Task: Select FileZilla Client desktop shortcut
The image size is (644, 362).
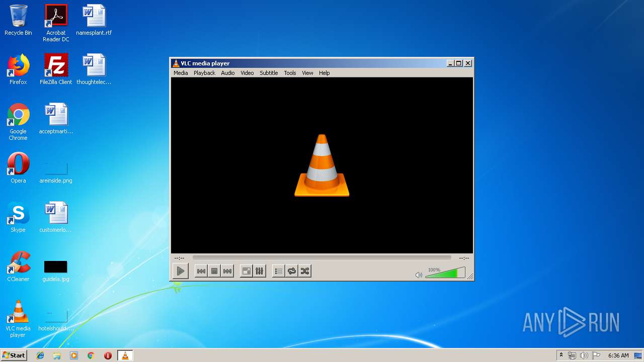Action: [x=56, y=69]
